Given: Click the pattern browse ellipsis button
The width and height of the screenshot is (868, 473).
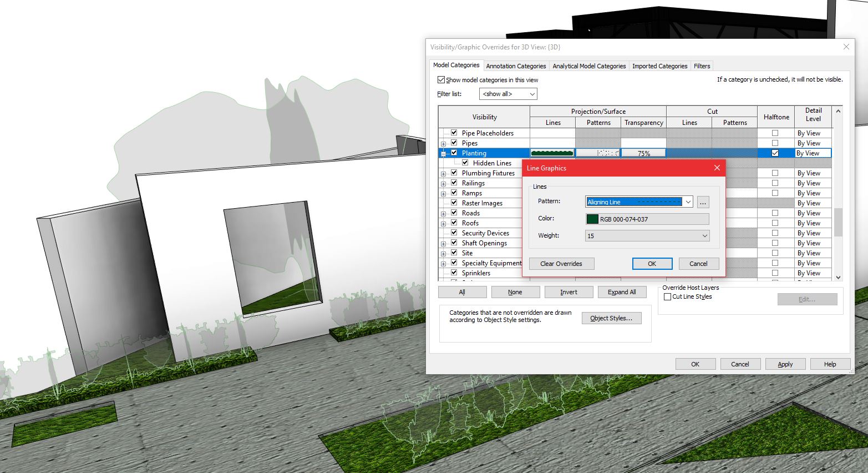Looking at the screenshot, I should pyautogui.click(x=703, y=202).
